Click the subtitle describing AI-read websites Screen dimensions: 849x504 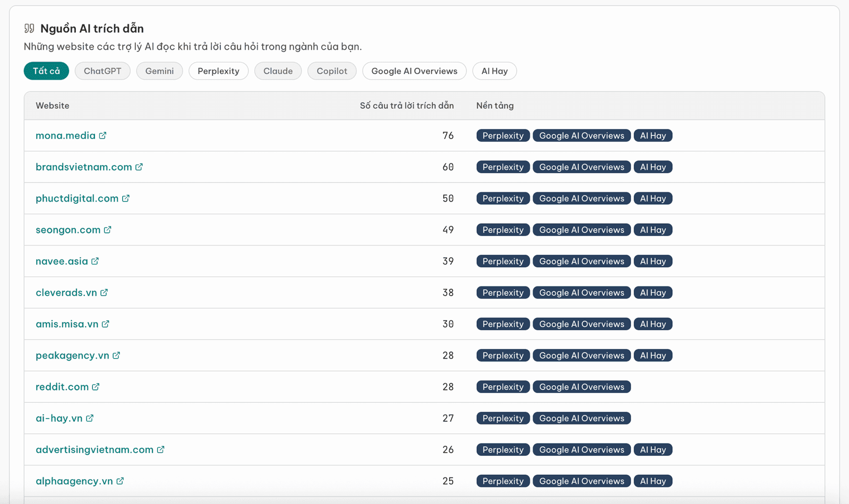193,47
